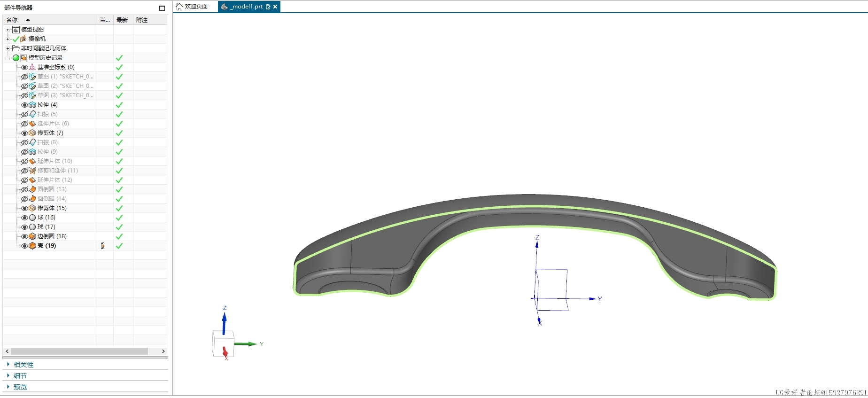Image resolution: width=868 pixels, height=398 pixels.
Task: Click the 草图 (1) sketch icon
Action: [x=32, y=77]
